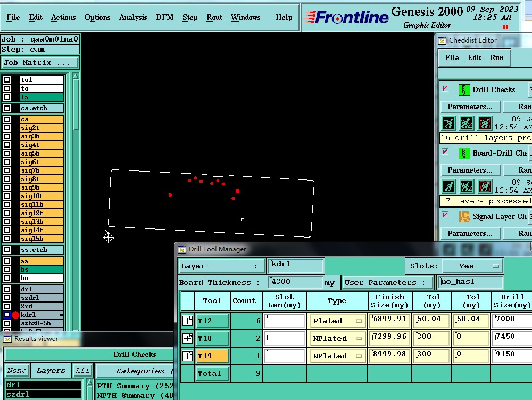Open the File menu in Genesis main window
Screen dimensions: 532x400
pos(13,17)
